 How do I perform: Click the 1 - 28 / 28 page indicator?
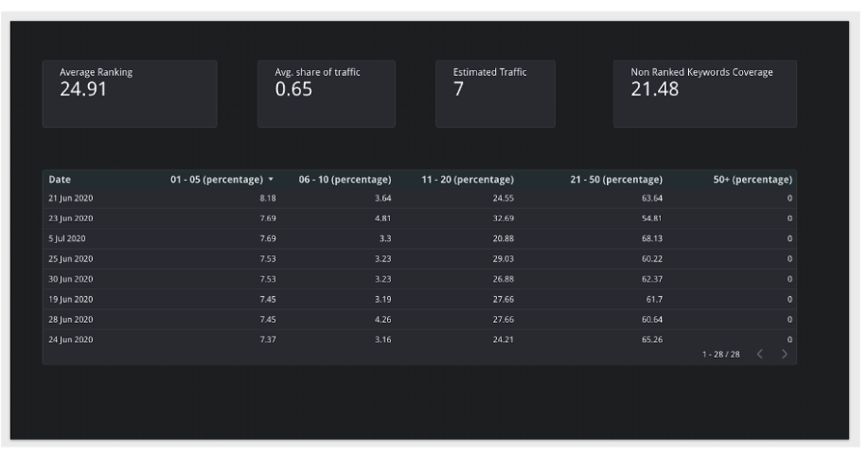(720, 354)
